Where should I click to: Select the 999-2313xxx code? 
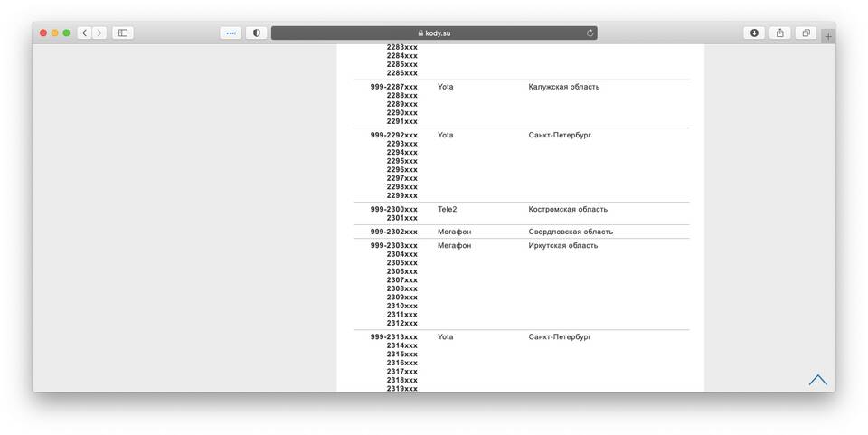(394, 337)
